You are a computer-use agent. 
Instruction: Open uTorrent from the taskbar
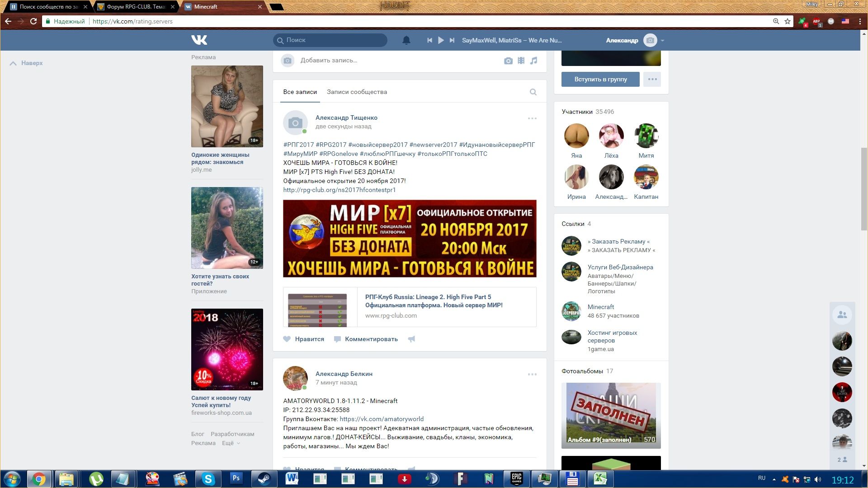tap(96, 479)
